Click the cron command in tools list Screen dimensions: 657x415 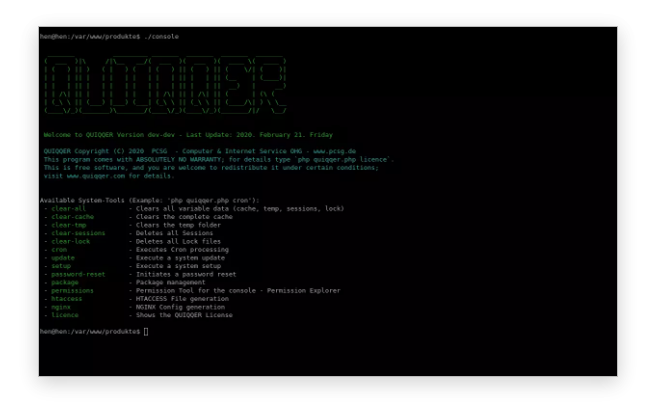pos(58,249)
